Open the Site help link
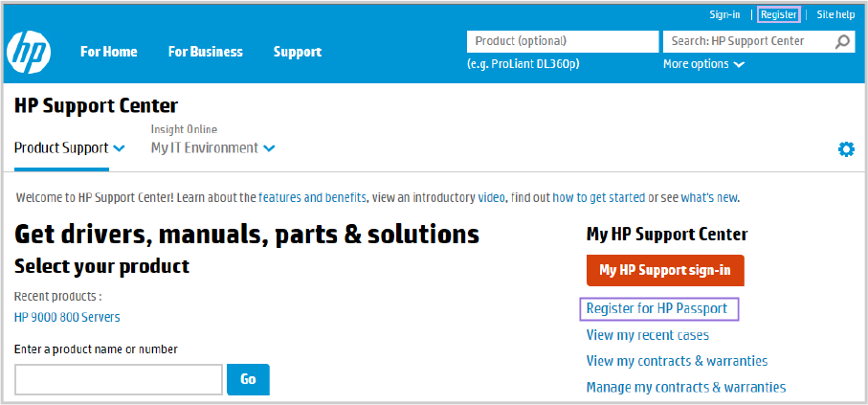 835,15
